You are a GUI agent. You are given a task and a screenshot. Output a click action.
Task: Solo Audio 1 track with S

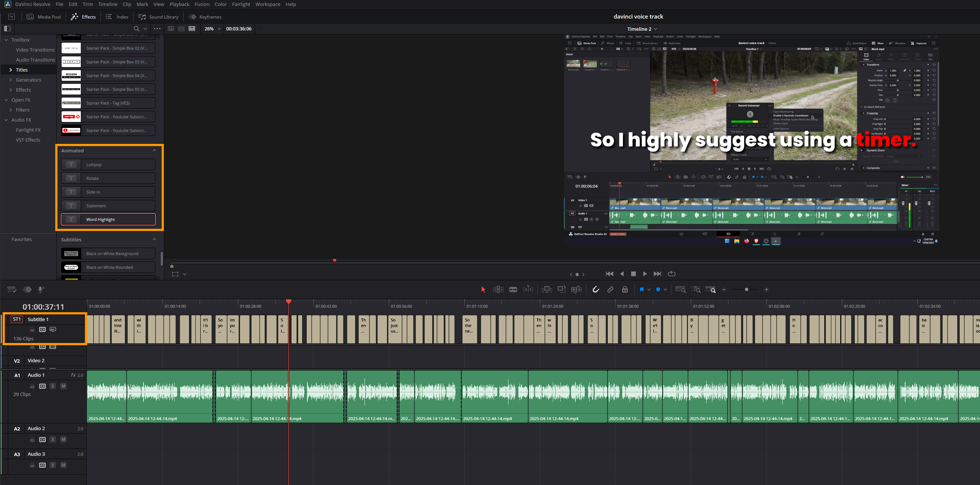pyautogui.click(x=53, y=386)
